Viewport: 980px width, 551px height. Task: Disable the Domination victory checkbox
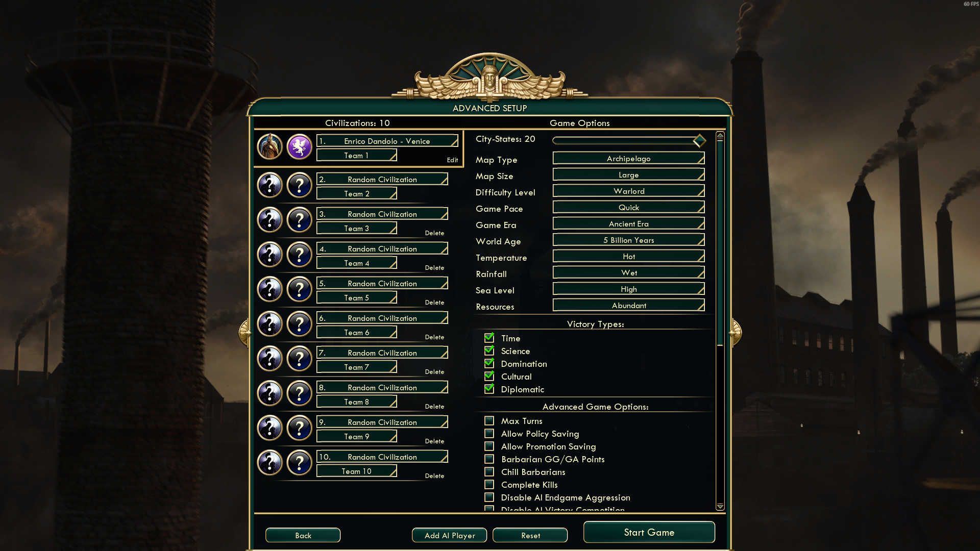[489, 363]
